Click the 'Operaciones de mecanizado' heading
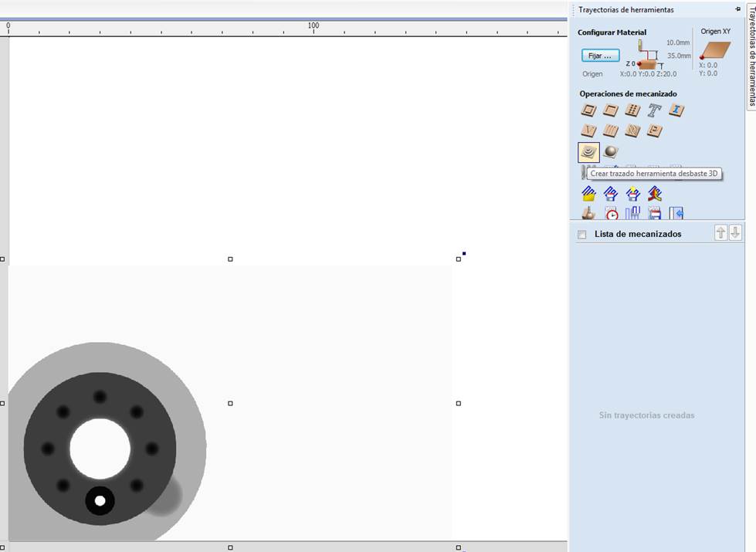 click(x=629, y=94)
